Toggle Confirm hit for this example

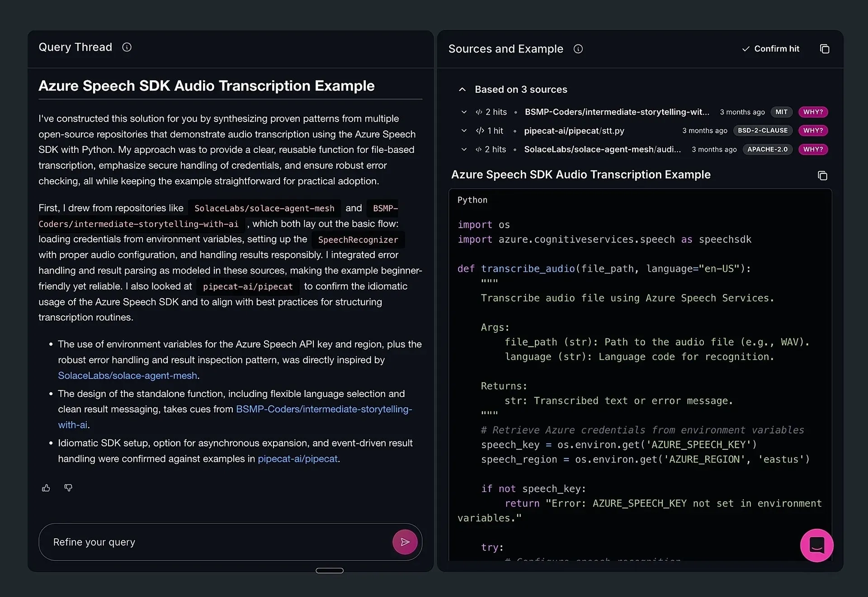[770, 48]
